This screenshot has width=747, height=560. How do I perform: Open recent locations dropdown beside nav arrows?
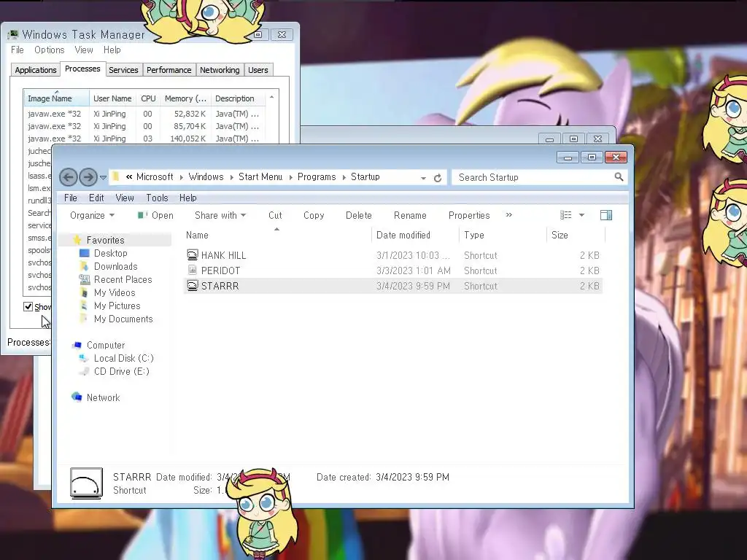104,178
